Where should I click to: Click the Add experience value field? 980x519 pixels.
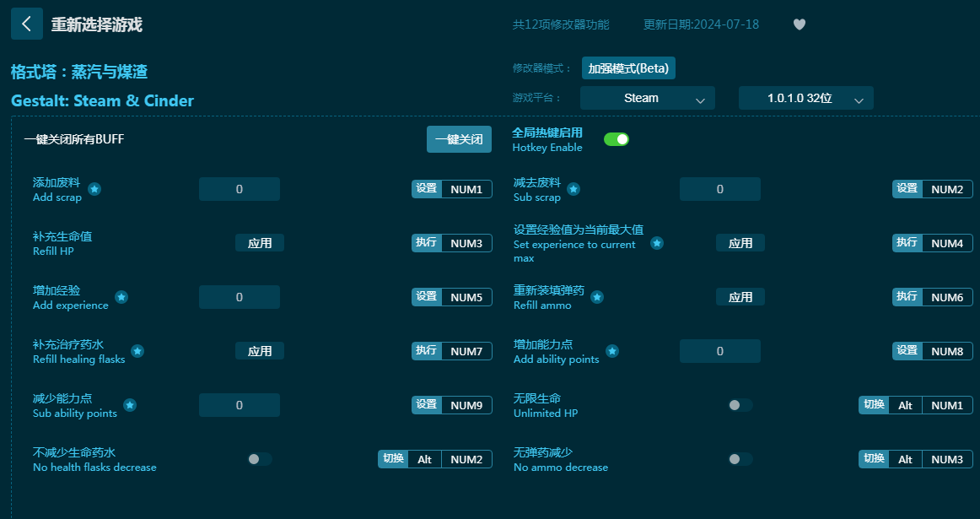(240, 297)
